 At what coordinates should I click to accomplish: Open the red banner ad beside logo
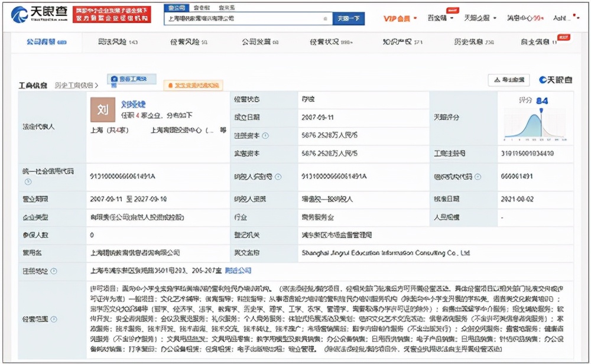pyautogui.click(x=112, y=14)
